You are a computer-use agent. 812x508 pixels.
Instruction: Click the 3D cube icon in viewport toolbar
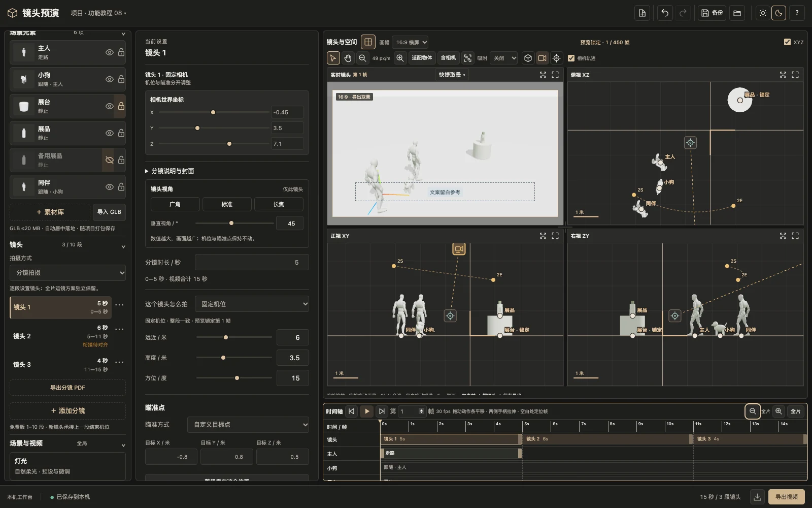[x=528, y=58]
